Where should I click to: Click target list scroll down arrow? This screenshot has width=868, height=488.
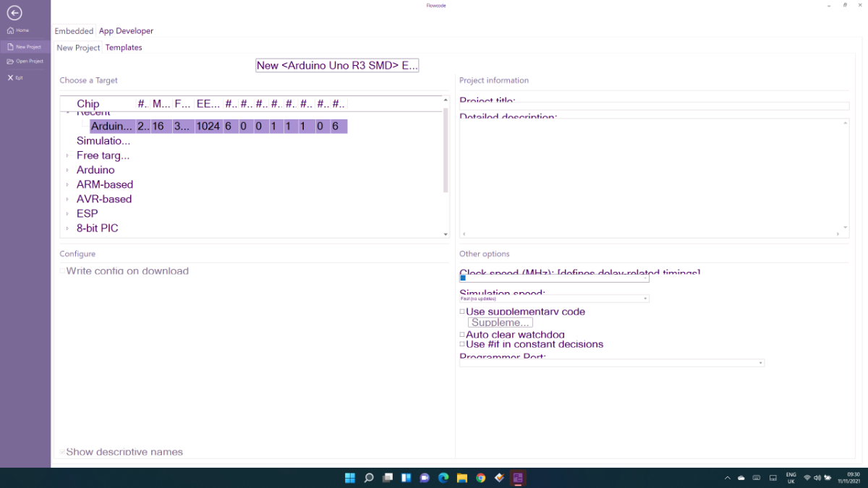446,234
